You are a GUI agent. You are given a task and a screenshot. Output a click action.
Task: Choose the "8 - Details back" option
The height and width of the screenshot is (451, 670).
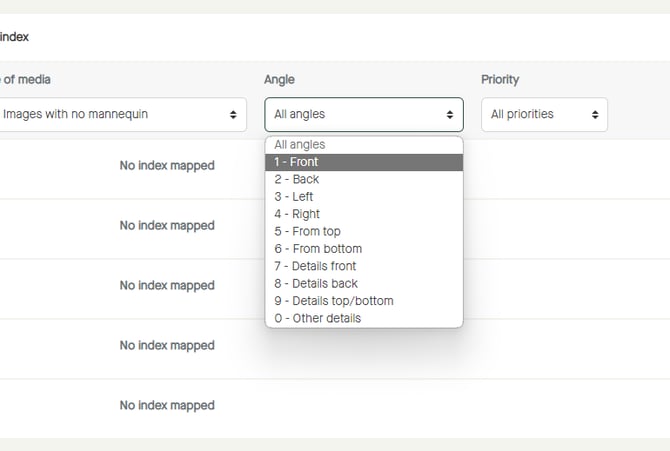tap(363, 284)
